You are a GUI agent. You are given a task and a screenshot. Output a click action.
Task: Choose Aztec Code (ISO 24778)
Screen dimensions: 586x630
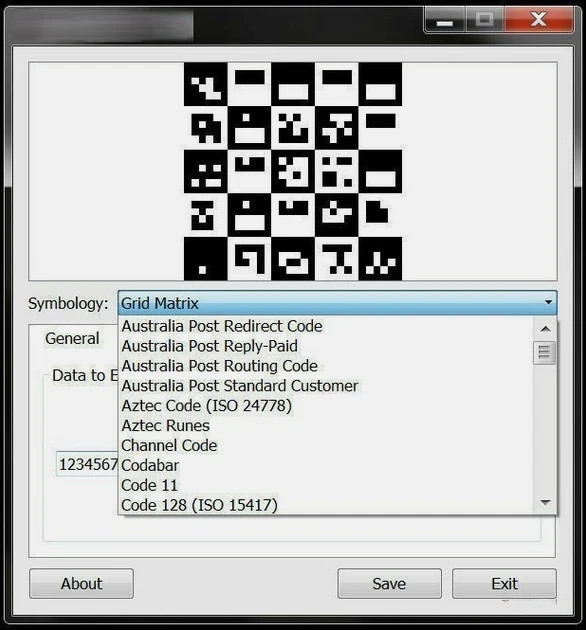(x=326, y=406)
